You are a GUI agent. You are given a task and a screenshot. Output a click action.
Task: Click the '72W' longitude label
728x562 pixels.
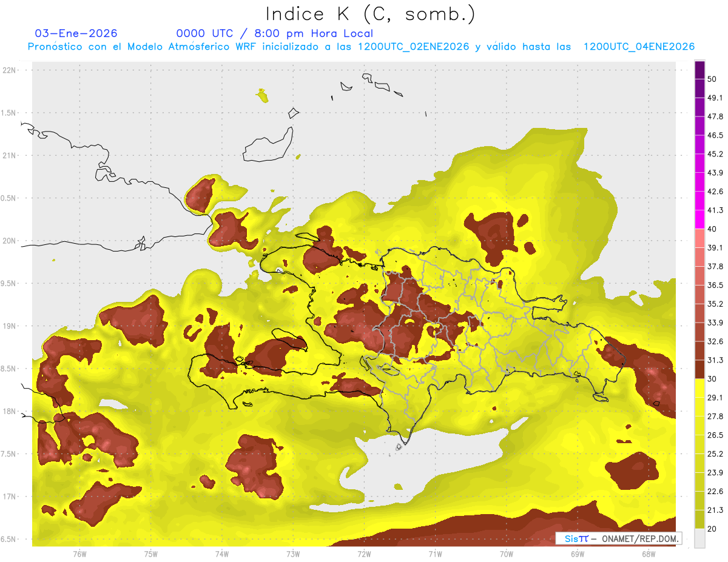click(x=364, y=554)
